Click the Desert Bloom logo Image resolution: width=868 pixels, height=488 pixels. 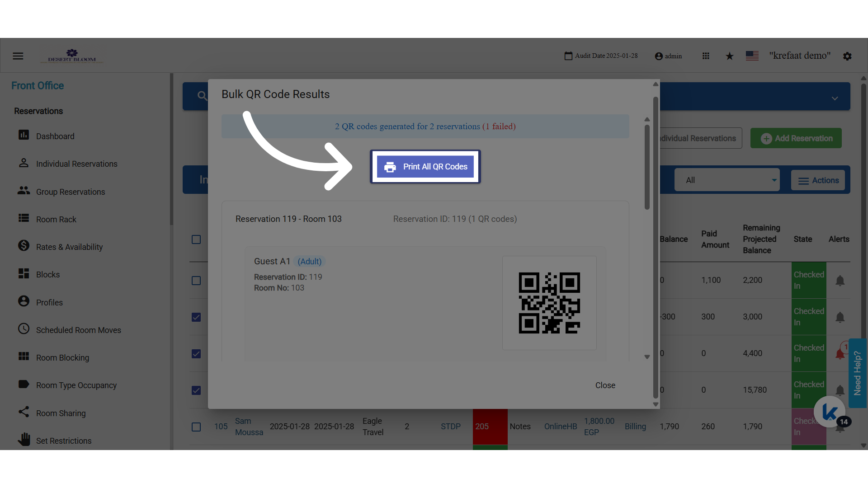(72, 56)
